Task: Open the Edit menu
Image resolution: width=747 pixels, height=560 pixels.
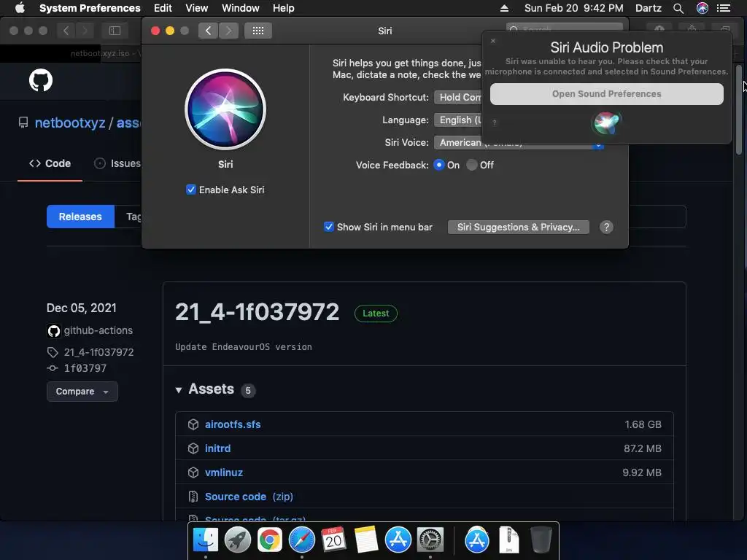Action: point(163,8)
